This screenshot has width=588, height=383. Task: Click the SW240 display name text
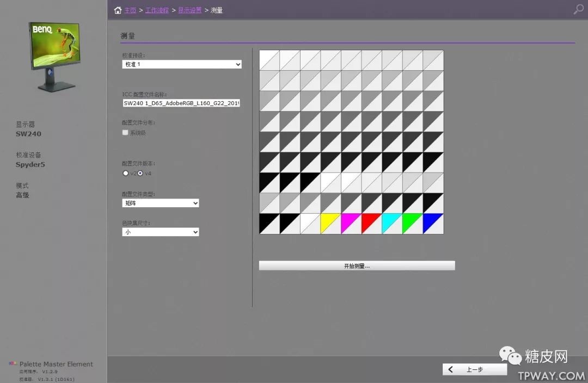pyautogui.click(x=28, y=134)
